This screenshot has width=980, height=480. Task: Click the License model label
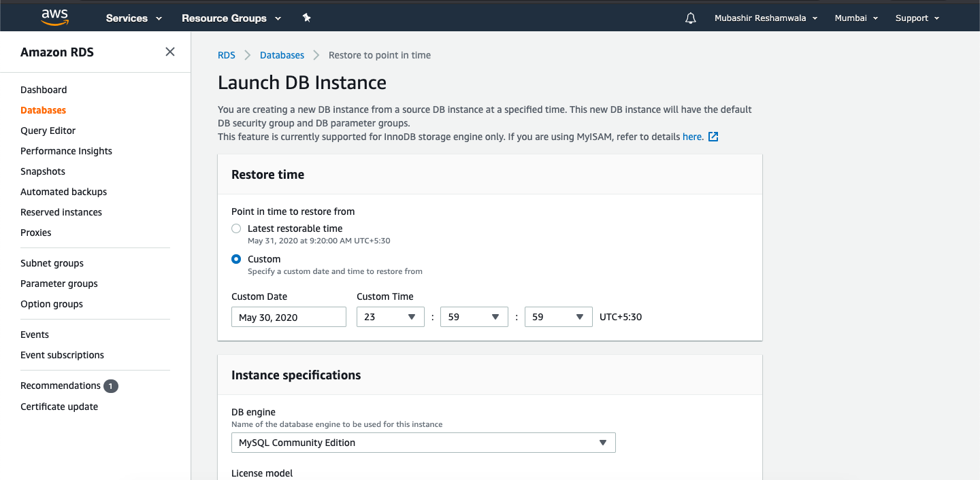pos(262,473)
